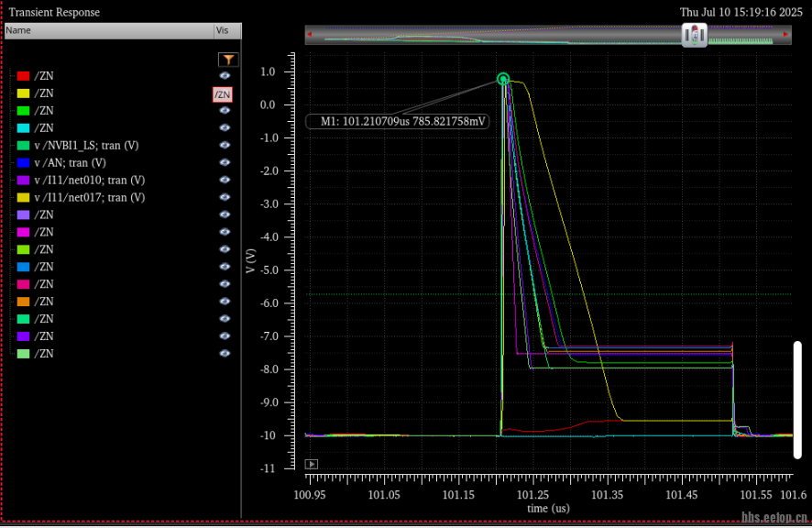Toggle the eye icon for orange /ZN
Screen dimensions: 812x528
(225, 301)
